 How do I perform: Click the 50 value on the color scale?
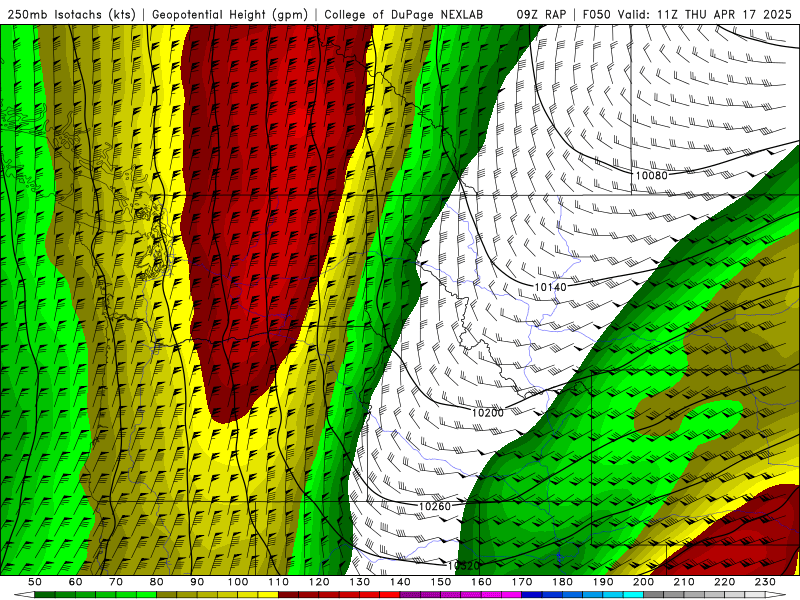coord(35,582)
